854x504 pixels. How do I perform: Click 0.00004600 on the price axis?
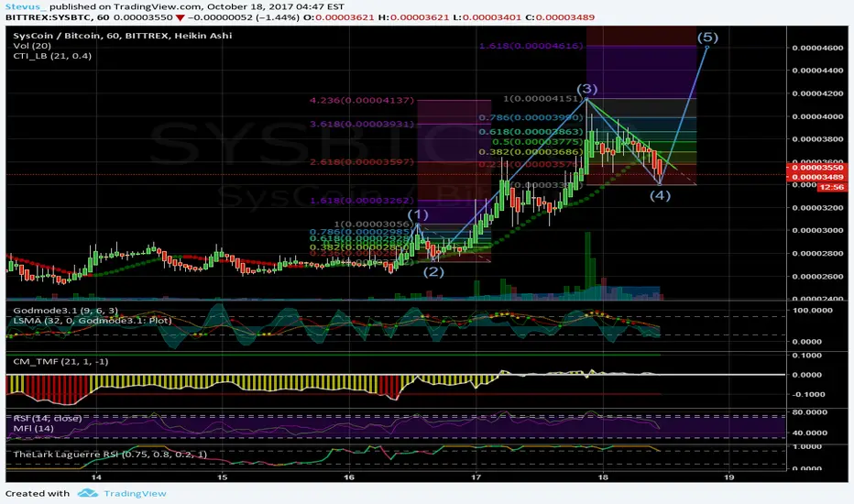(x=817, y=48)
